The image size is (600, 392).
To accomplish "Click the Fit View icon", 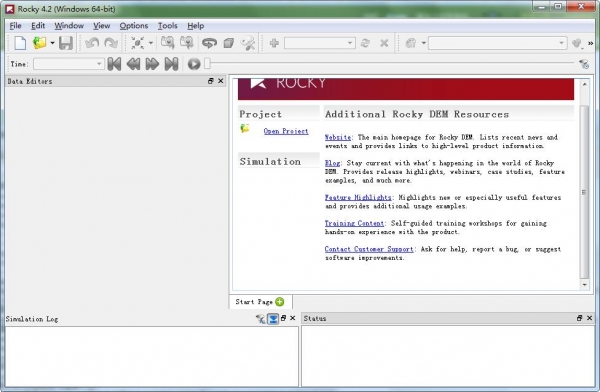I will coord(138,43).
